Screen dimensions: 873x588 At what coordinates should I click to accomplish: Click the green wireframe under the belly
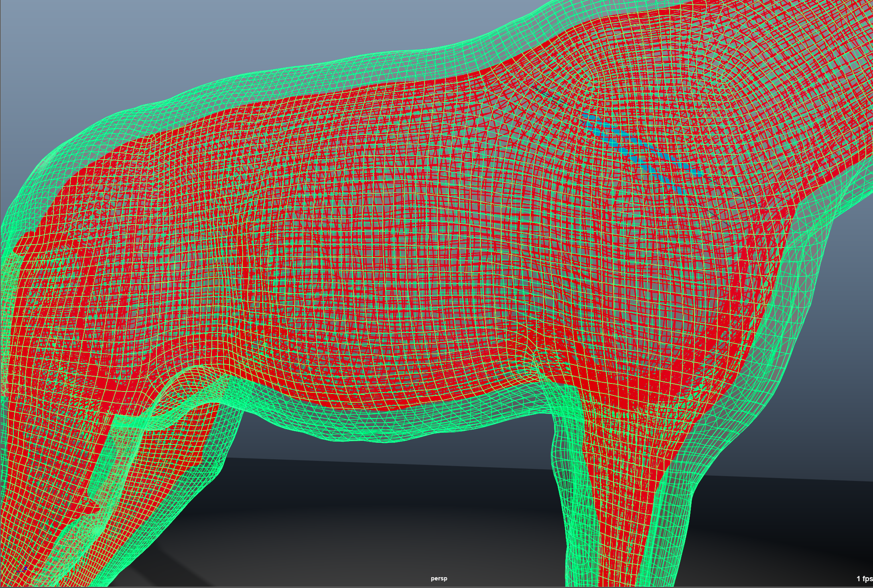[x=381, y=425]
